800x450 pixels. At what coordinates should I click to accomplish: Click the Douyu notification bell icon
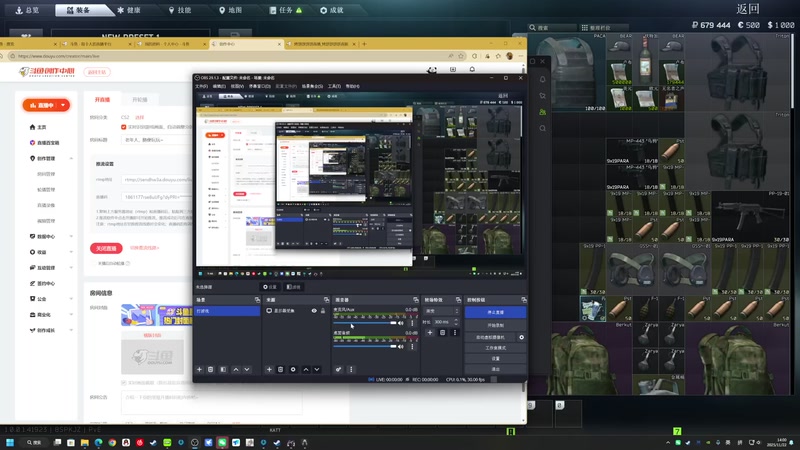click(x=472, y=69)
